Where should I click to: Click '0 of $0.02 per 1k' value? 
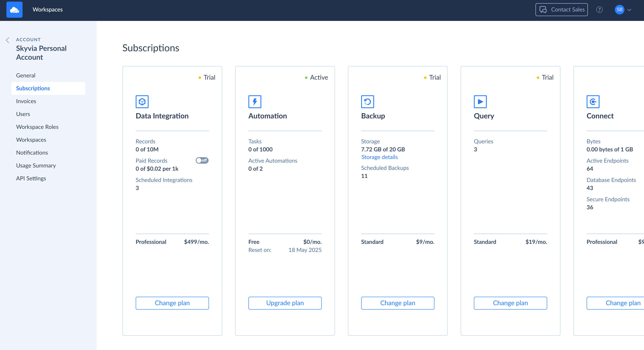[157, 169]
